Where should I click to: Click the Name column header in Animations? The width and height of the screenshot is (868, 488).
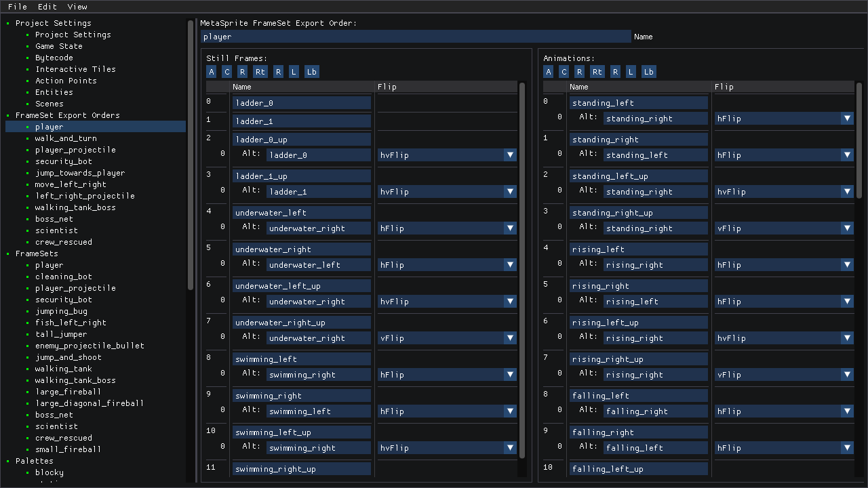640,87
